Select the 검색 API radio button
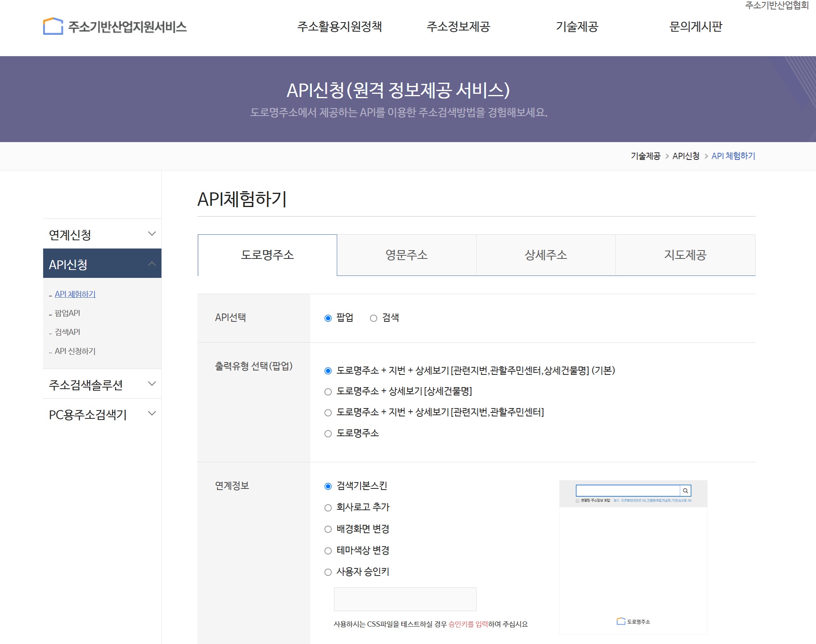The image size is (816, 644). (x=374, y=318)
